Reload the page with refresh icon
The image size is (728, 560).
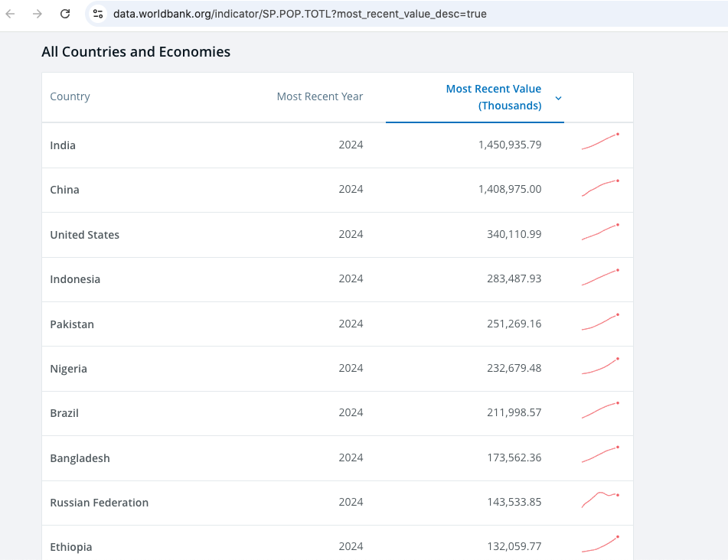(65, 14)
